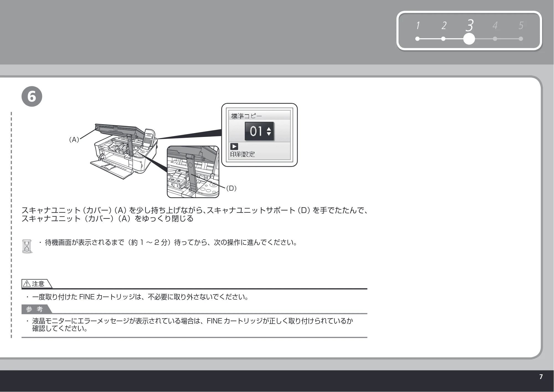
Task: Click the step 6 circle badge
Action: pyautogui.click(x=32, y=97)
